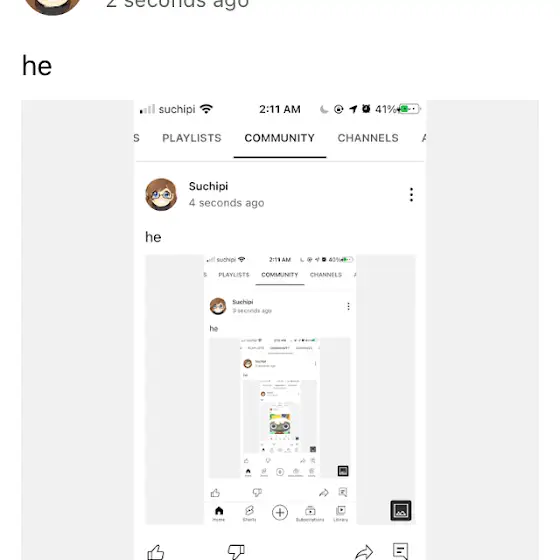
Task: Tap the create plus button
Action: click(x=280, y=512)
